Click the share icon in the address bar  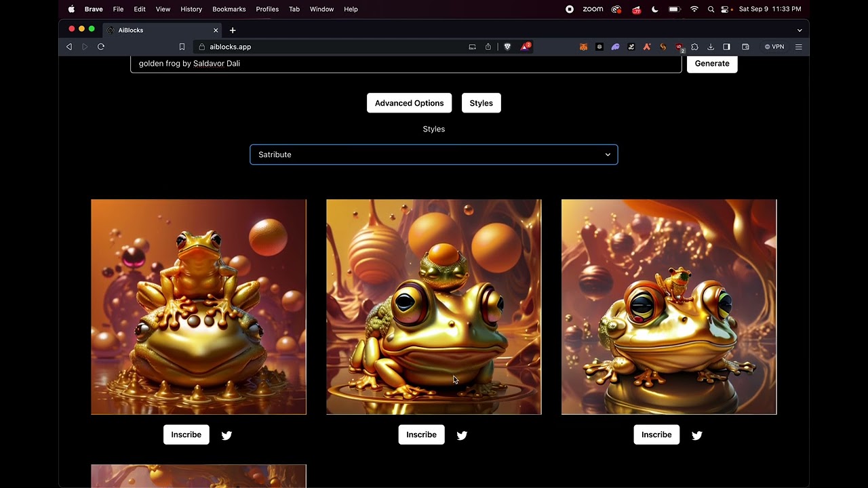488,47
